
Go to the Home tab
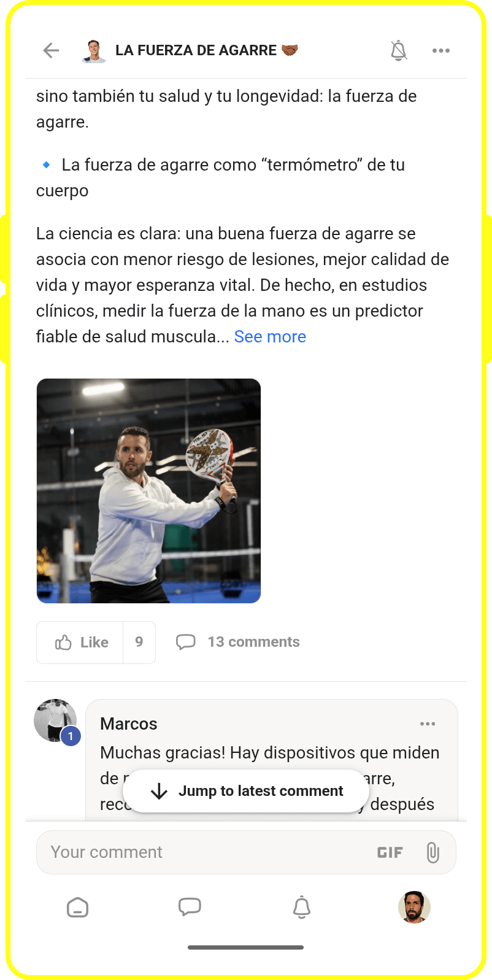[x=77, y=907]
